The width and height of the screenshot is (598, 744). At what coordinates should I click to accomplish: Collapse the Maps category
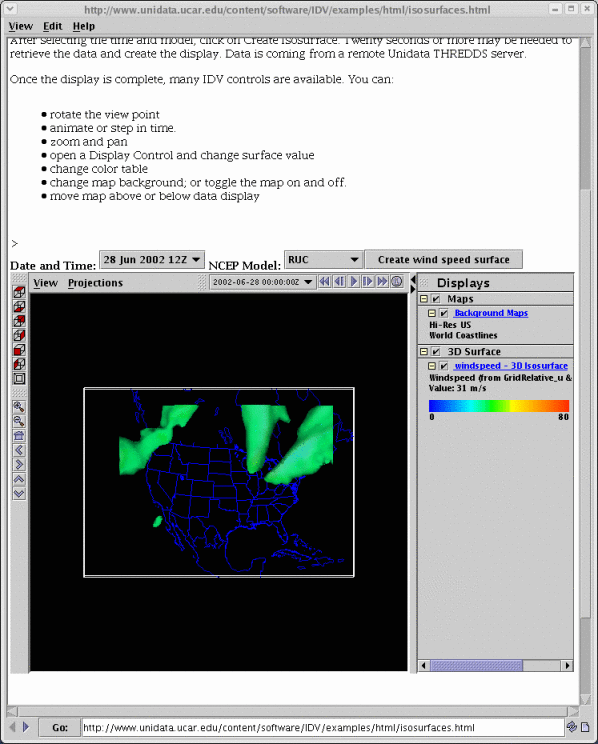click(424, 299)
